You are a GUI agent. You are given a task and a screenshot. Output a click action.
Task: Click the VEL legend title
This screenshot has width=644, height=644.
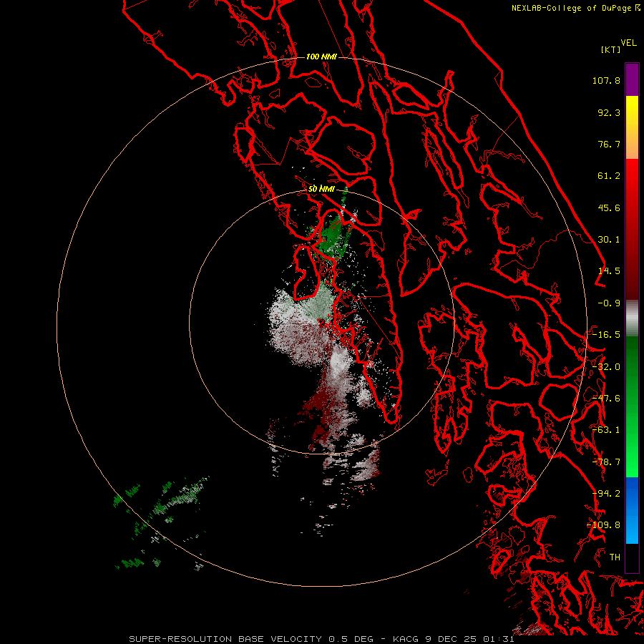[x=628, y=43]
